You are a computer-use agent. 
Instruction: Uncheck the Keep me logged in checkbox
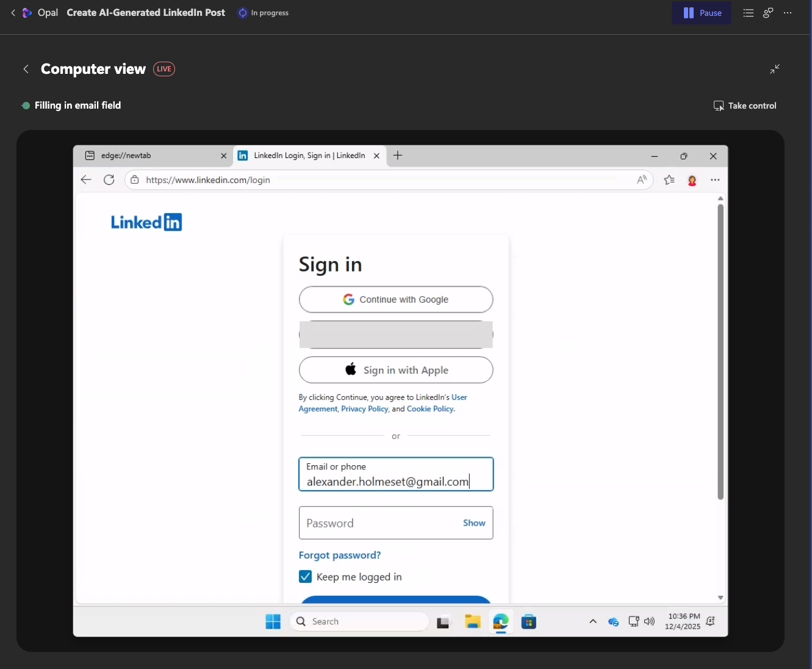coord(306,577)
